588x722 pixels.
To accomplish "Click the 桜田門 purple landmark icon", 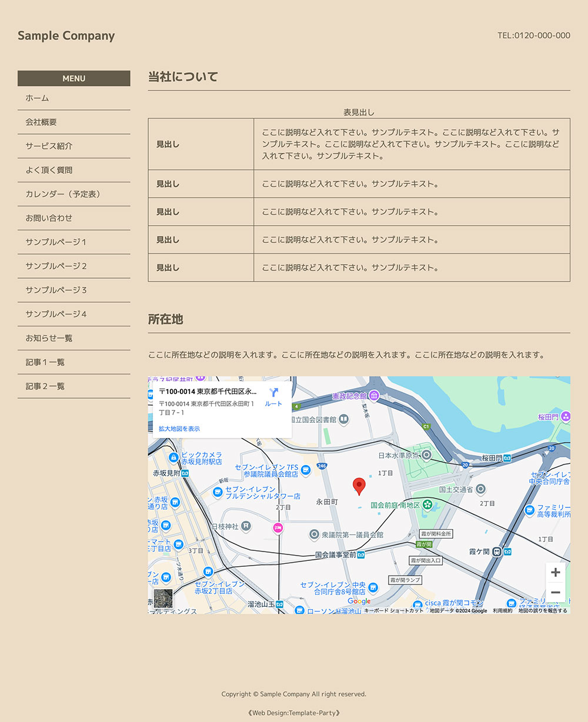I will 566,416.
